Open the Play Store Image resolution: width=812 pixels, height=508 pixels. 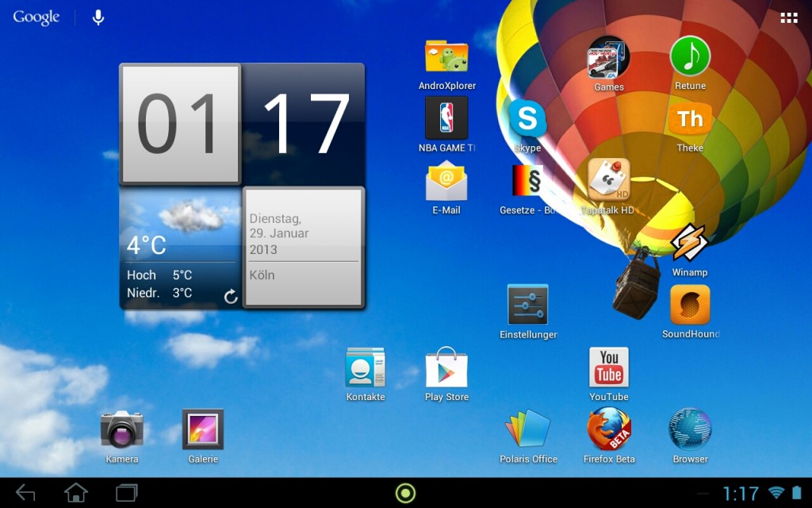pyautogui.click(x=446, y=367)
